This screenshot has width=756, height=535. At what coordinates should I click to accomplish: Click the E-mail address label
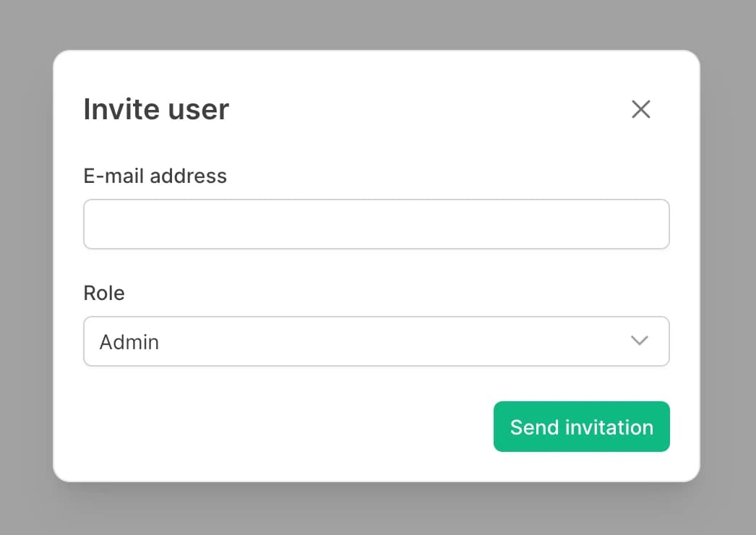click(x=155, y=176)
